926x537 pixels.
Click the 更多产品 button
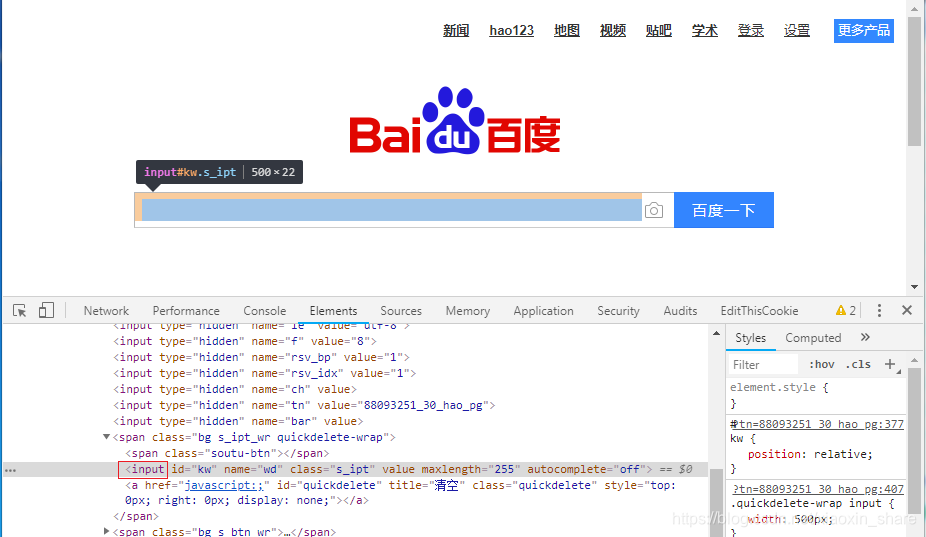[x=864, y=31]
